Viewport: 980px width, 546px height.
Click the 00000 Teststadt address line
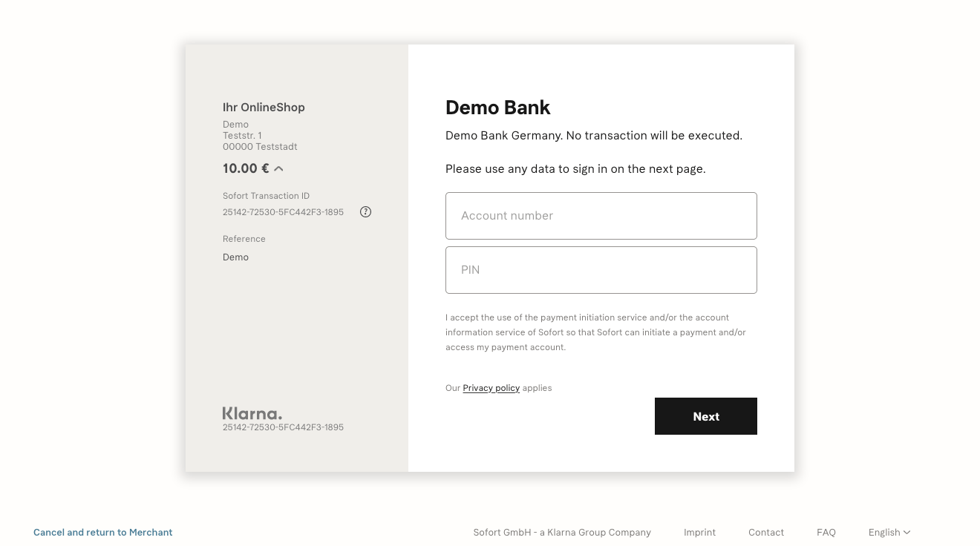260,147
